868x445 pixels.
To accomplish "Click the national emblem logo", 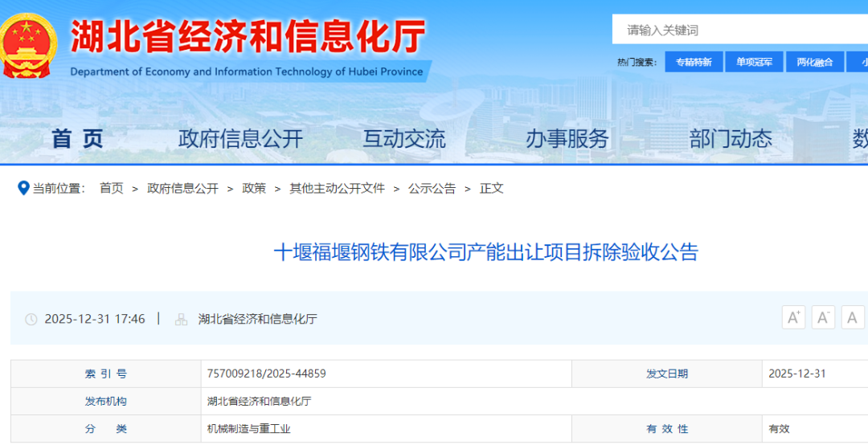I will (29, 44).
